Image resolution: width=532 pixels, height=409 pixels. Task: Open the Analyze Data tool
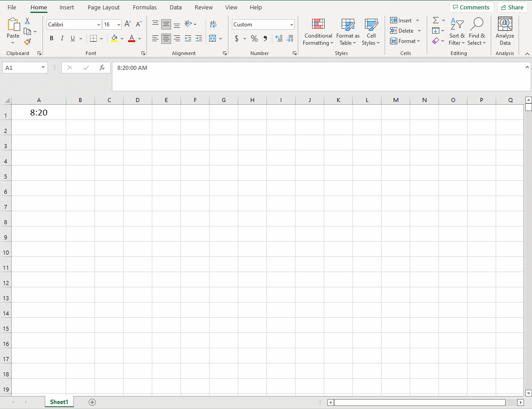pos(505,30)
